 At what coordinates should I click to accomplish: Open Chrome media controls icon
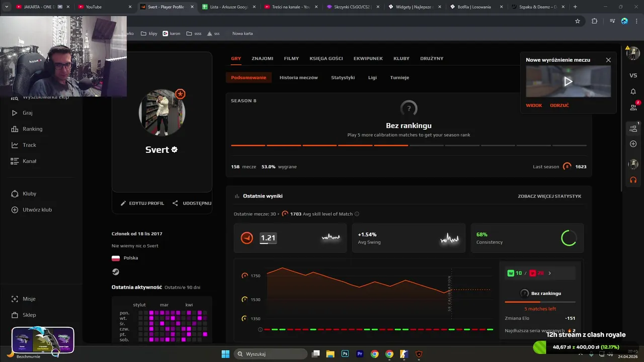(612, 21)
